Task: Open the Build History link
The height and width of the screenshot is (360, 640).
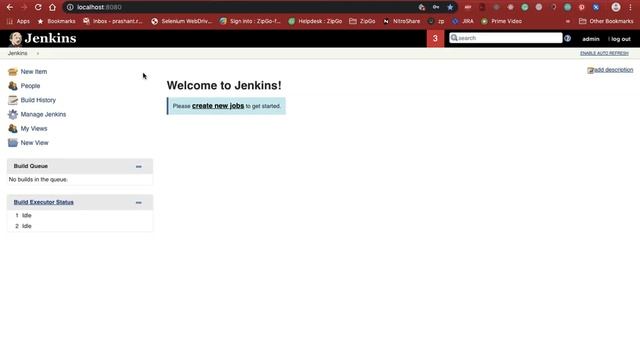Action: click(x=38, y=100)
